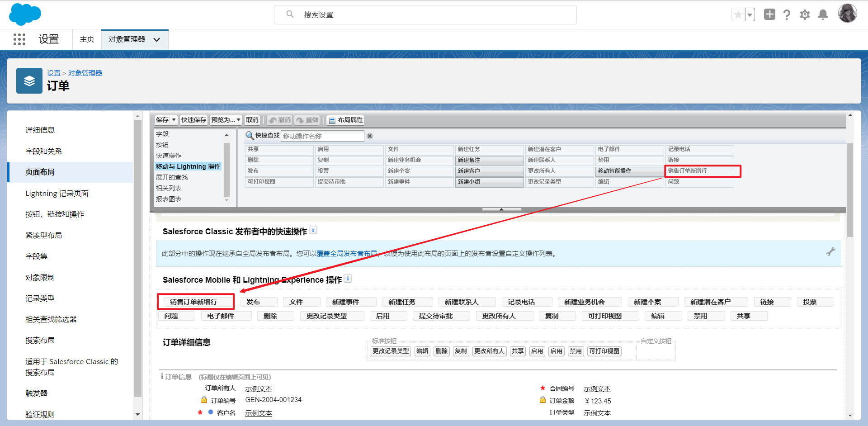
Task: Click sidebar scrollbar up arrow
Action: tap(137, 116)
